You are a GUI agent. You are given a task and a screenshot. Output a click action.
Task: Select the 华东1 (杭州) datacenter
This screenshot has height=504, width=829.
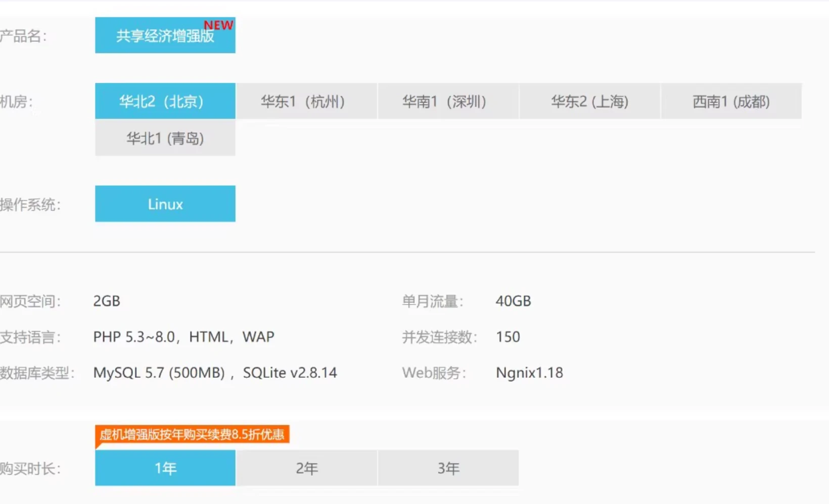pyautogui.click(x=306, y=102)
